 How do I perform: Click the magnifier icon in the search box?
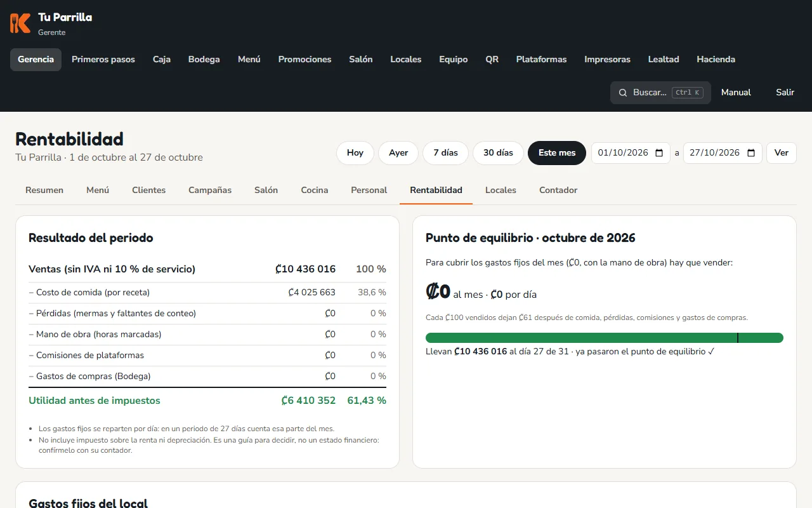tap(623, 93)
